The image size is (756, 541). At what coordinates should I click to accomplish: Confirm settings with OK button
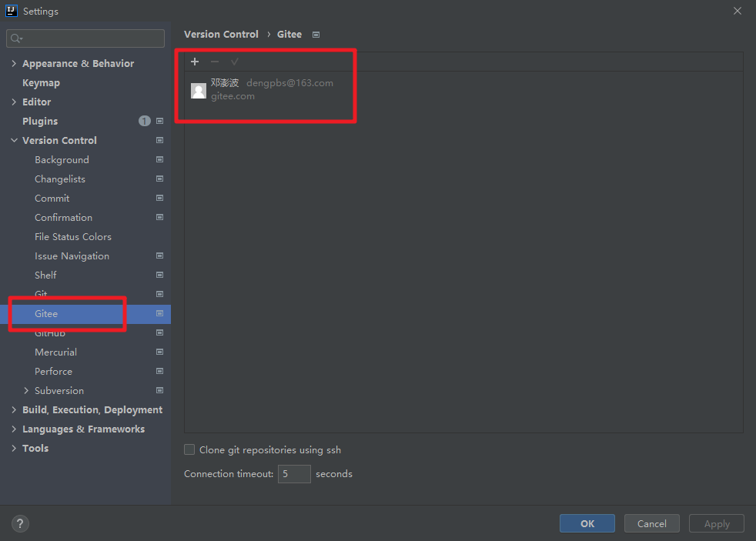click(x=587, y=523)
